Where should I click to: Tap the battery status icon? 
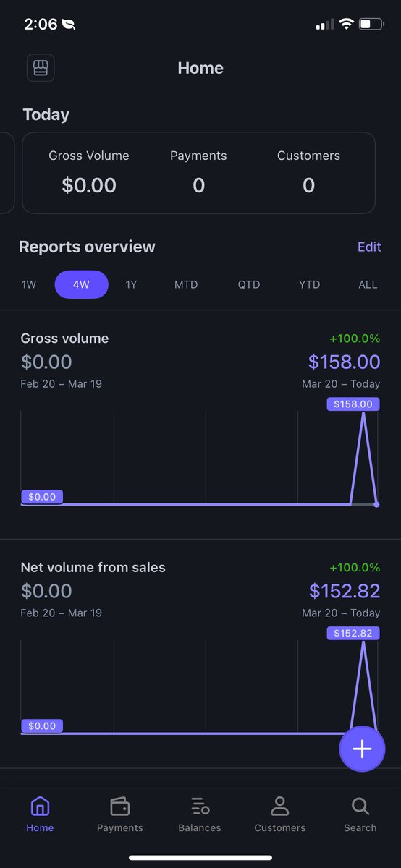[x=370, y=24]
